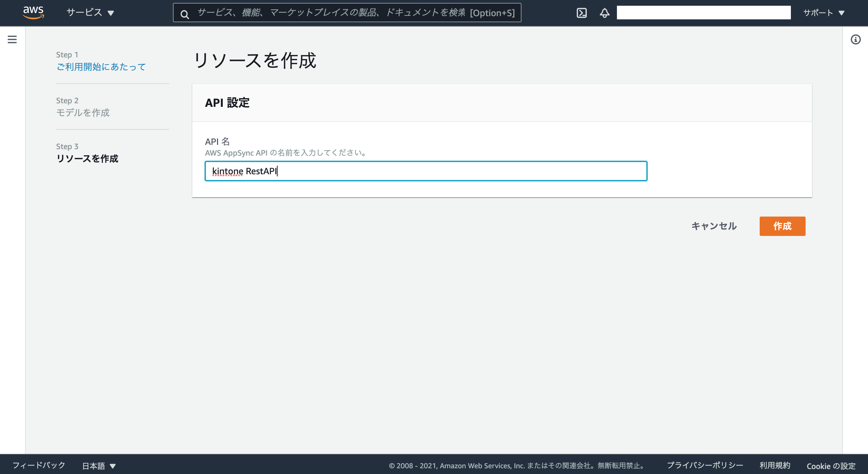The image size is (868, 474).
Task: Click the 作成 button
Action: click(x=783, y=226)
